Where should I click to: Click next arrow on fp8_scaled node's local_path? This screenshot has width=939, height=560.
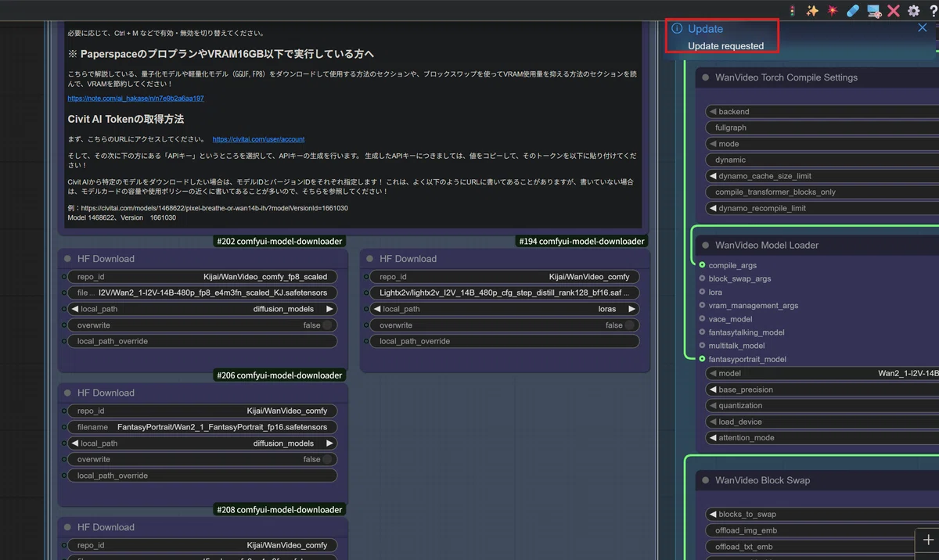point(329,309)
